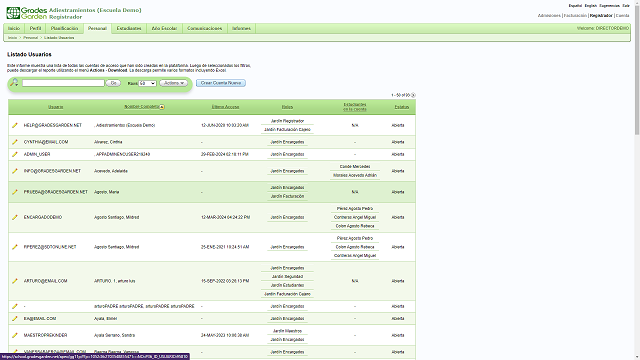
Task: Edit the arturoPADRE row via pencil icon
Action: coord(15,306)
